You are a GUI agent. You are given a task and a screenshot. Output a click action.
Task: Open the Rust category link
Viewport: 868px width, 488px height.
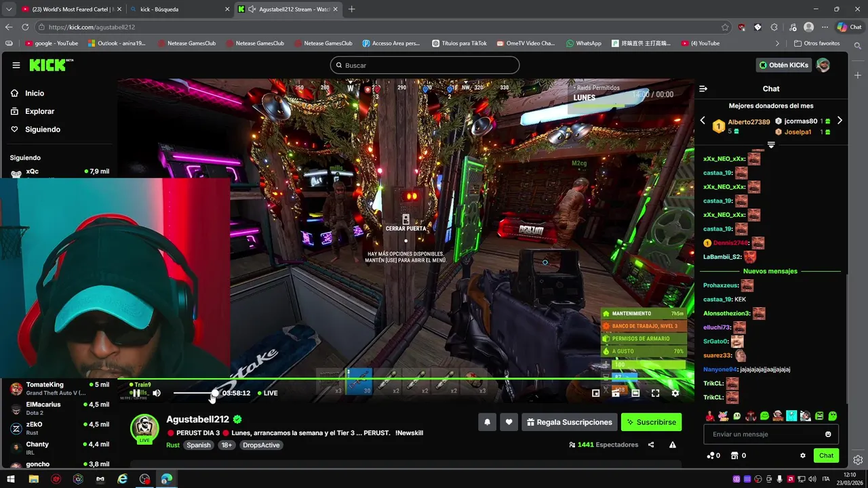[x=173, y=445]
